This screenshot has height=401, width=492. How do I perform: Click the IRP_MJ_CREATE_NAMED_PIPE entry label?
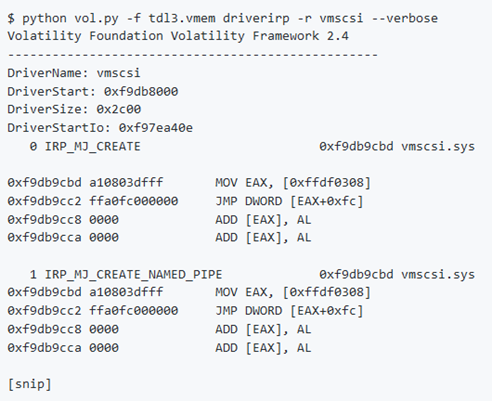tap(133, 274)
